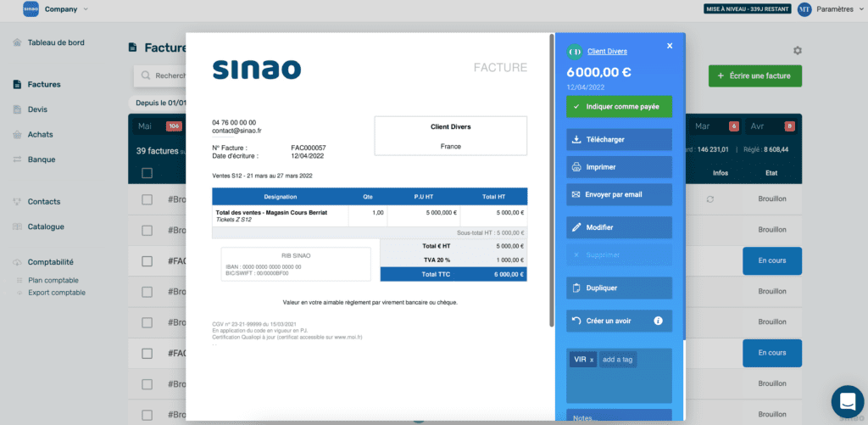Click the search magnifier icon

pyautogui.click(x=146, y=75)
